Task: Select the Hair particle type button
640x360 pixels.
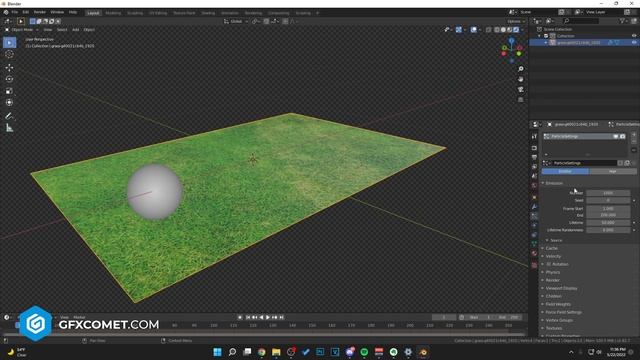Action: [x=613, y=171]
